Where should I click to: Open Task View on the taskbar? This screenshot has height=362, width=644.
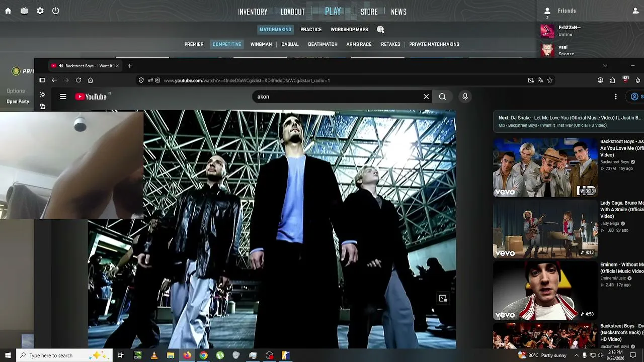tap(121, 355)
